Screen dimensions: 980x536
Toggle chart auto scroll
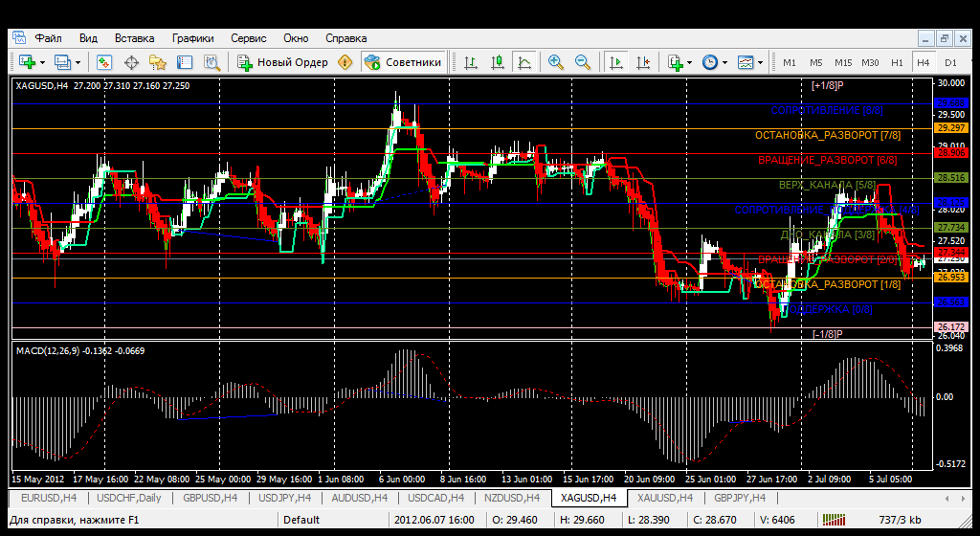[x=615, y=62]
